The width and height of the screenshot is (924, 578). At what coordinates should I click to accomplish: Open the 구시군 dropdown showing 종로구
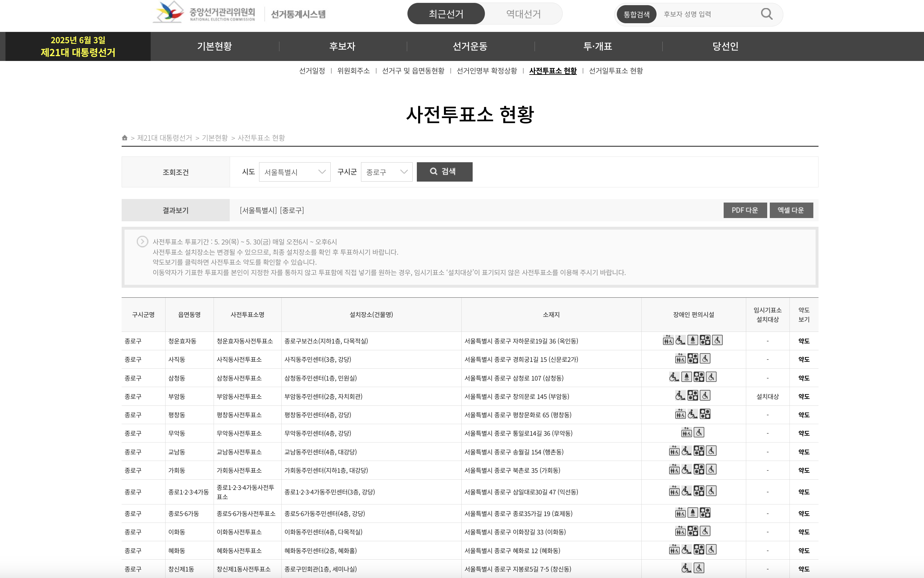pyautogui.click(x=386, y=172)
